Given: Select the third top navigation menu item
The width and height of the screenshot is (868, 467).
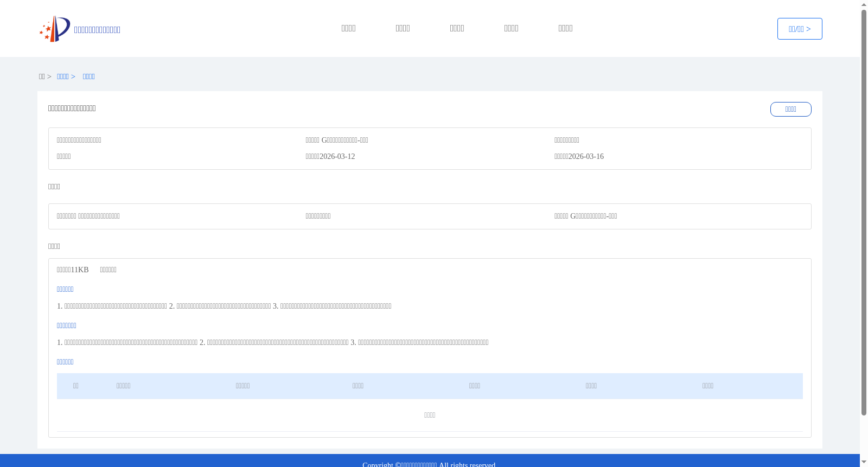Looking at the screenshot, I should tap(457, 28).
